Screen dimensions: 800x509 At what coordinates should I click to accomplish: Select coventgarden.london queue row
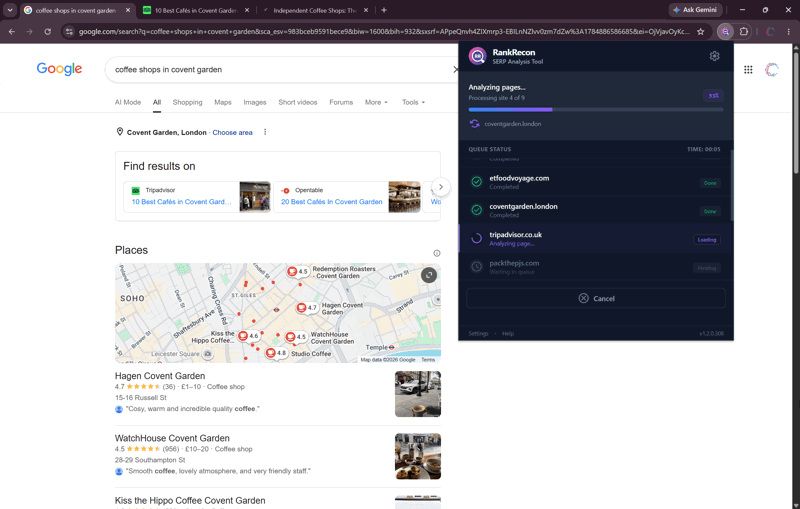tap(595, 210)
